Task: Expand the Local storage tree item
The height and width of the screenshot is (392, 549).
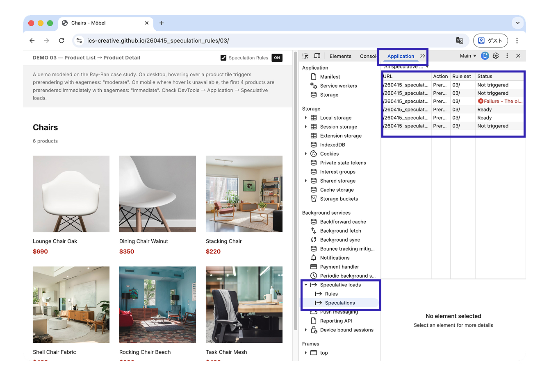Action: point(306,118)
